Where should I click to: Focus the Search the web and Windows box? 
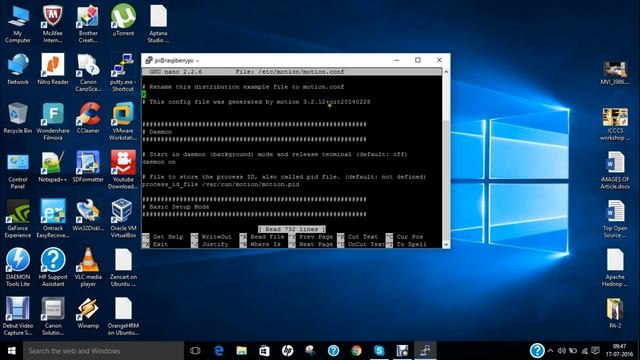point(103,351)
